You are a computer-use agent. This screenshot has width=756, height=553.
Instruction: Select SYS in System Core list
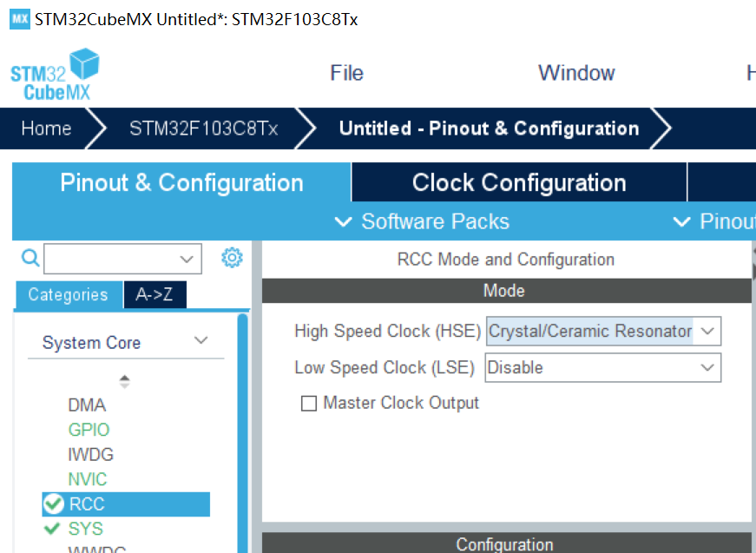85,529
